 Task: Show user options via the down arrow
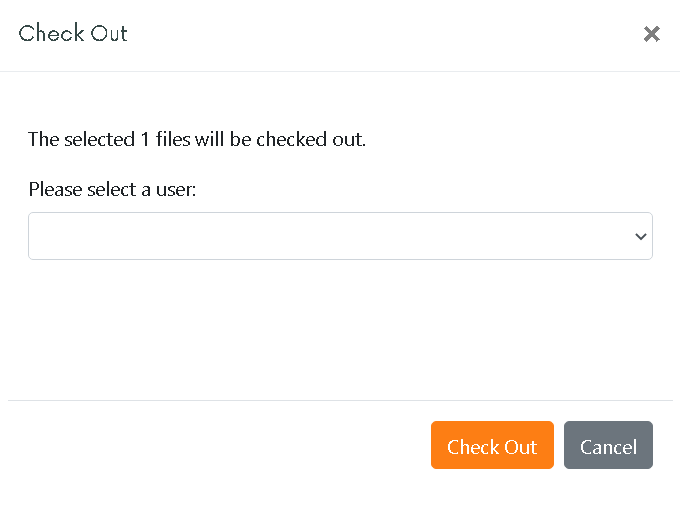click(x=641, y=236)
